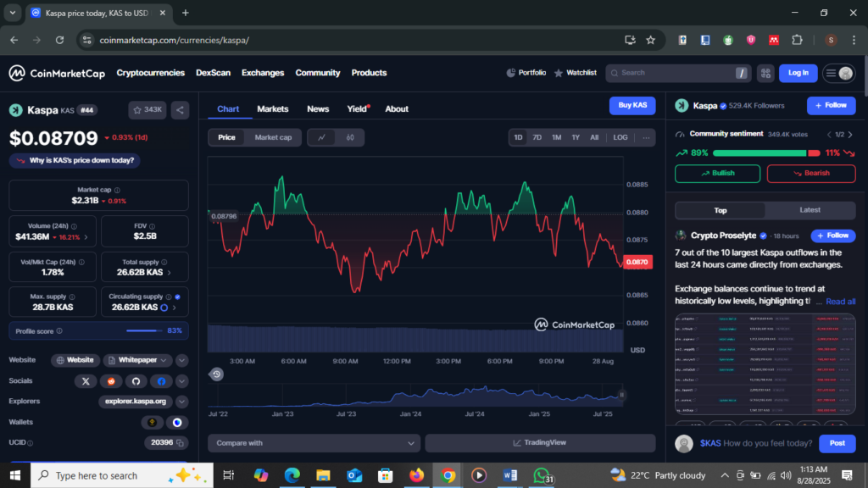Viewport: 868px width, 488px height.
Task: Vote Bullish on community sentiment
Action: click(x=717, y=174)
